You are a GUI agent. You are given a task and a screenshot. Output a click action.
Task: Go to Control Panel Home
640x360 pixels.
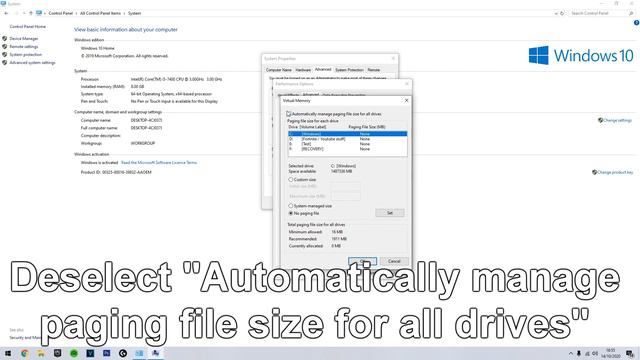tap(28, 27)
